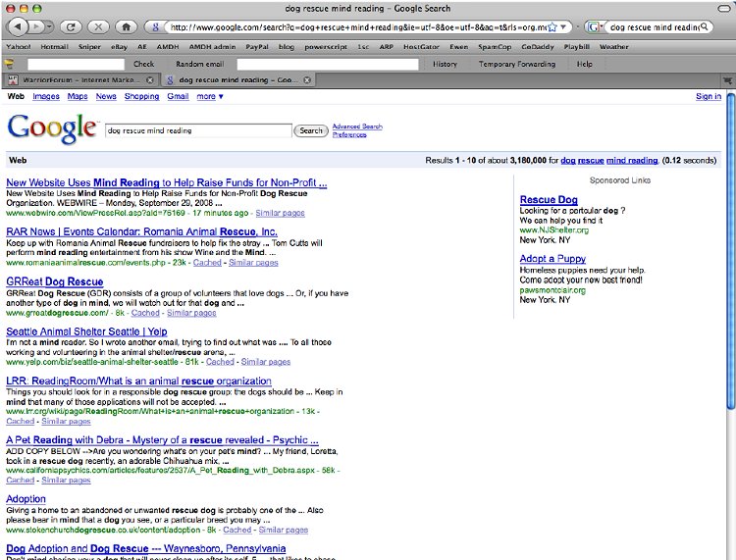
Task: Open Cached link for yelp.com result
Action: click(220, 362)
